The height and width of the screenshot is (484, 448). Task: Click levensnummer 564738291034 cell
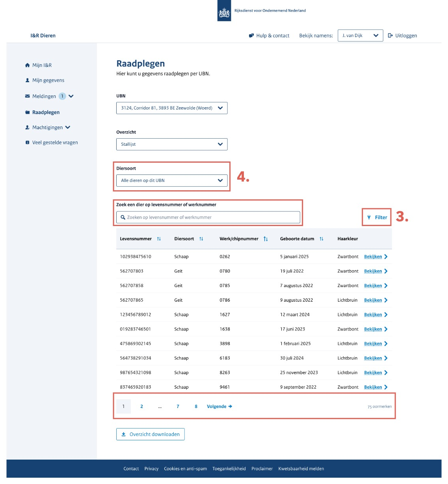(x=136, y=358)
